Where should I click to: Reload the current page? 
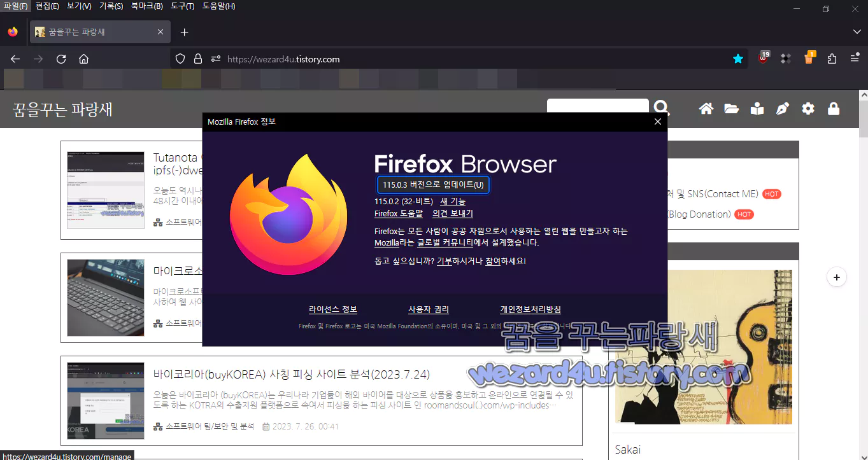coord(60,59)
